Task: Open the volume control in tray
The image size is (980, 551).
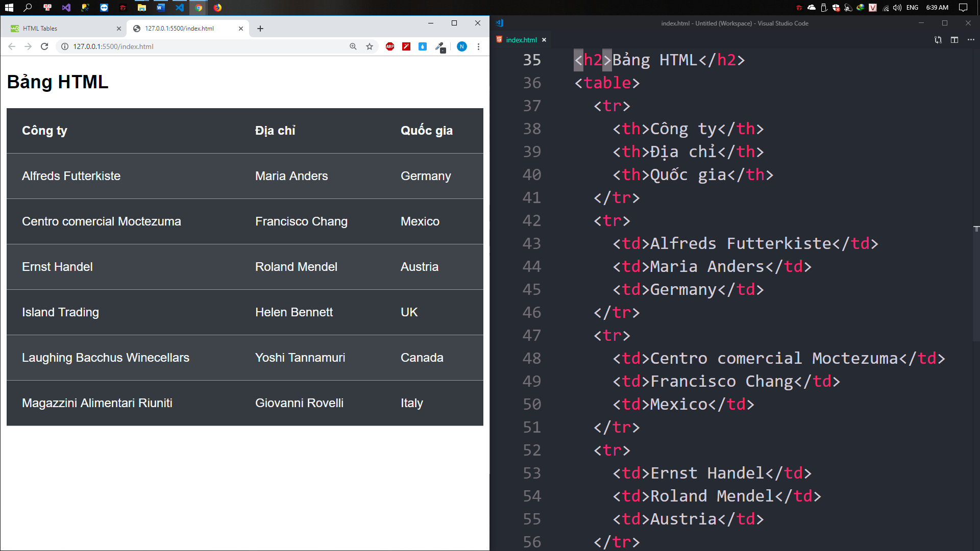Action: (x=897, y=8)
